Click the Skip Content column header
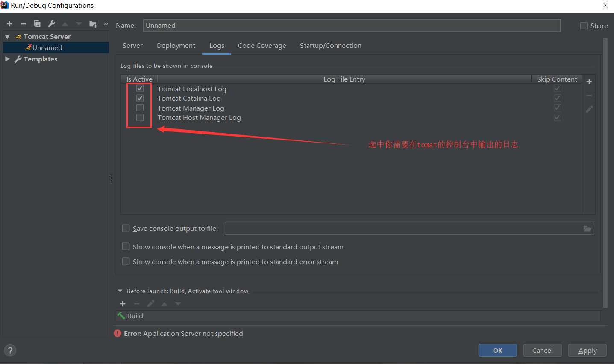 [557, 79]
